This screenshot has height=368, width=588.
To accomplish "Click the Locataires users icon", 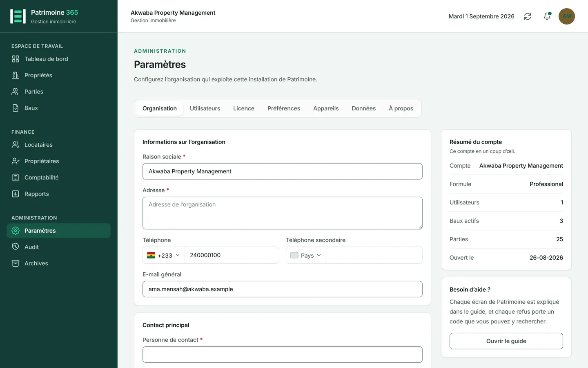I will (16, 145).
